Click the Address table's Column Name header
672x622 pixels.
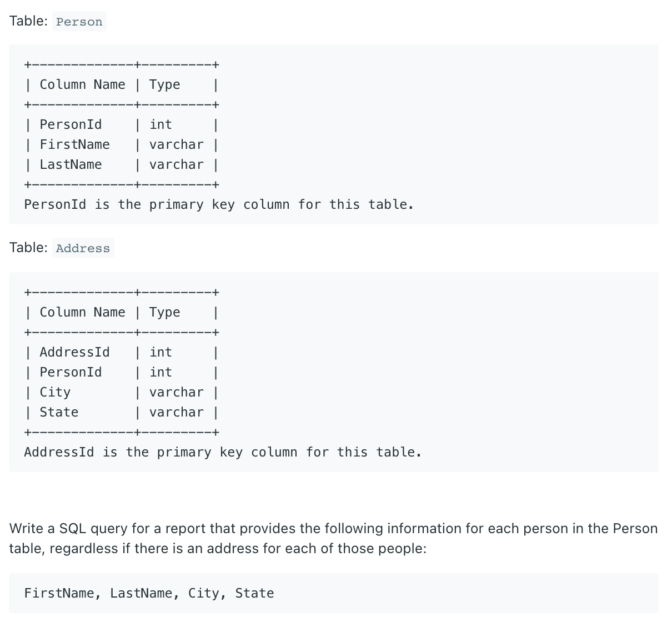pos(82,313)
